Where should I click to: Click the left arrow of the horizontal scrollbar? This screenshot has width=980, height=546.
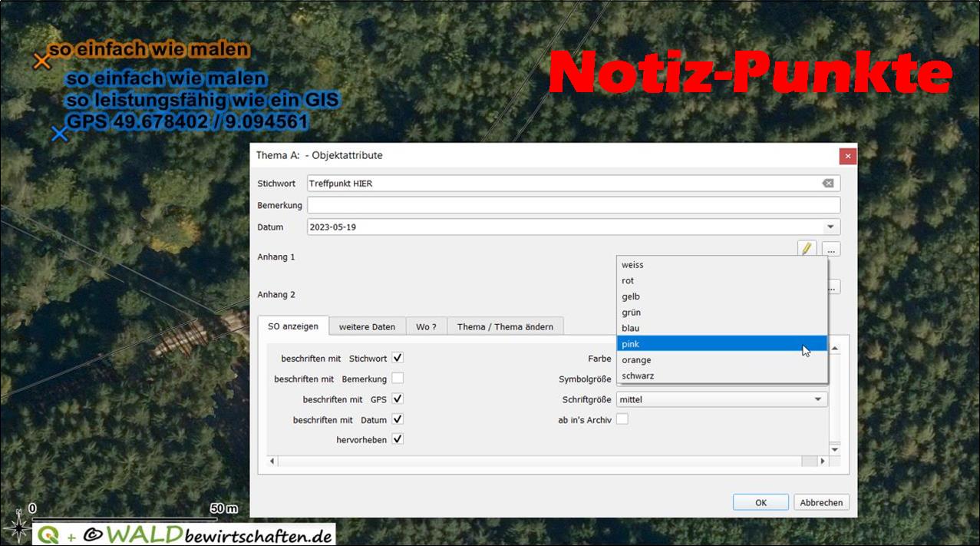272,461
